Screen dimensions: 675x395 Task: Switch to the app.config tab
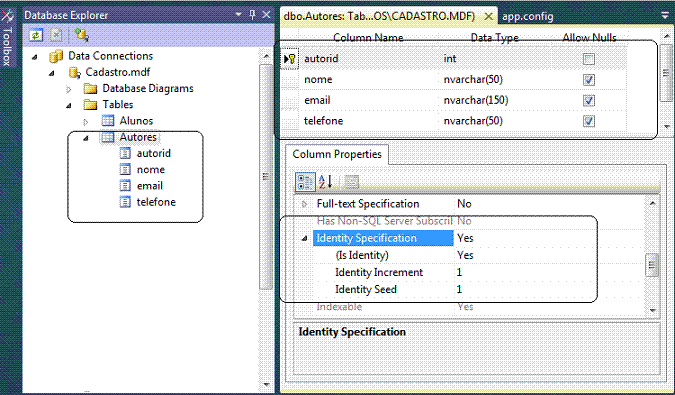click(528, 16)
